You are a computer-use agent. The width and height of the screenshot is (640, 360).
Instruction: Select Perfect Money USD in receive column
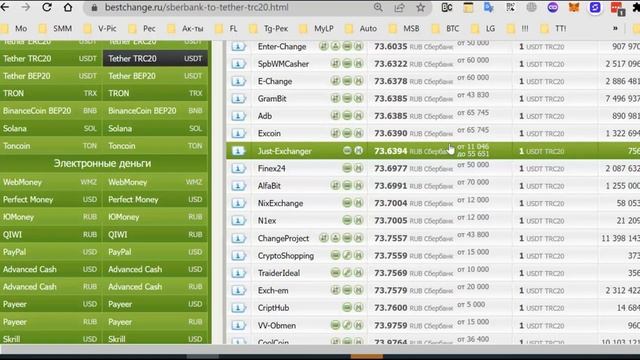pos(155,200)
